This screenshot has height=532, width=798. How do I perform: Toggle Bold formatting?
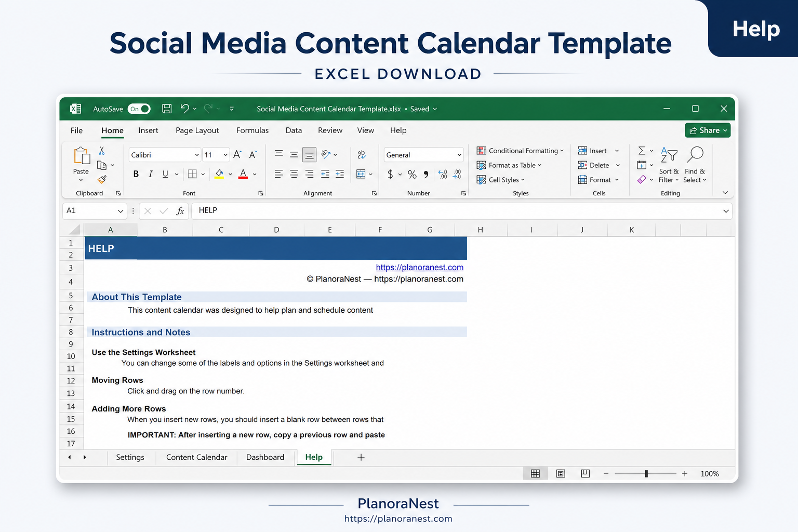tap(136, 174)
